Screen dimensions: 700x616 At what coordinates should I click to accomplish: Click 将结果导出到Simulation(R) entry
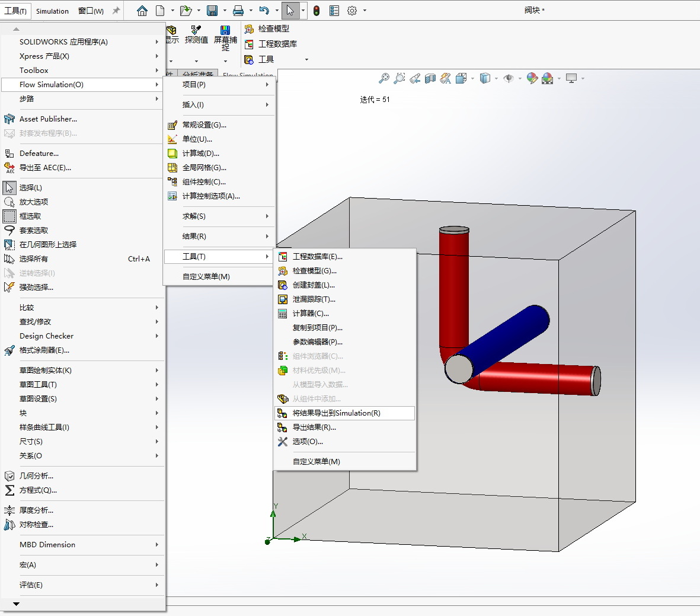(x=344, y=413)
